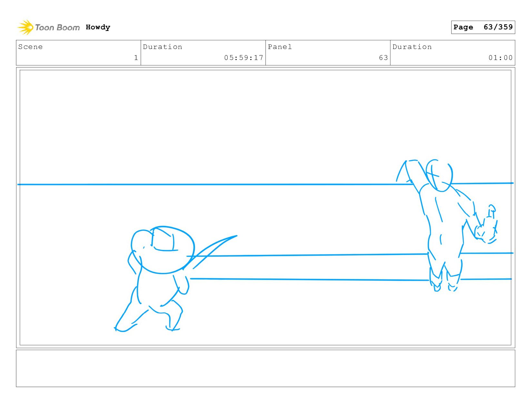Select the scene number '1'
Screen dimensions: 532x411
pos(136,58)
